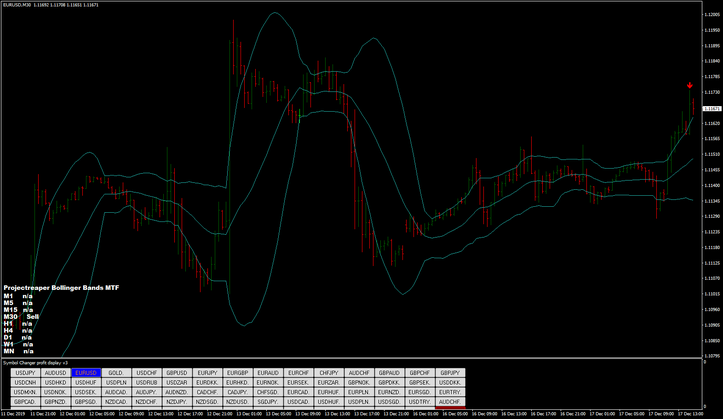Open the USDTRY. pair

(x=420, y=402)
